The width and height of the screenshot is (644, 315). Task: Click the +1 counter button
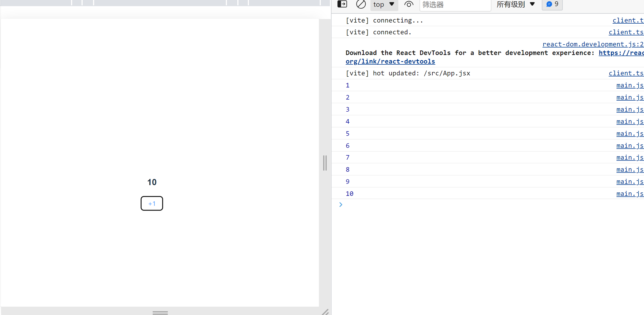(152, 203)
